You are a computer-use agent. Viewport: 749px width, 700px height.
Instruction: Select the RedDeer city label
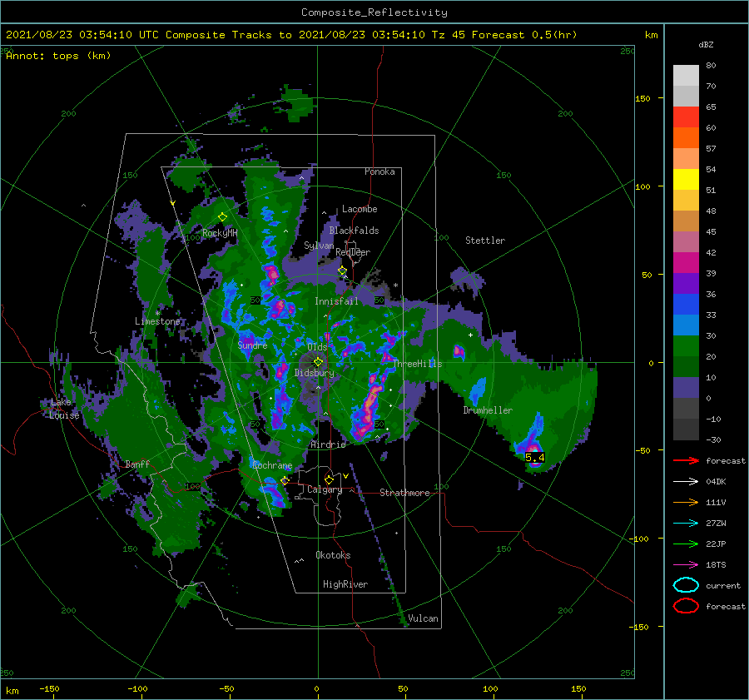click(x=353, y=252)
